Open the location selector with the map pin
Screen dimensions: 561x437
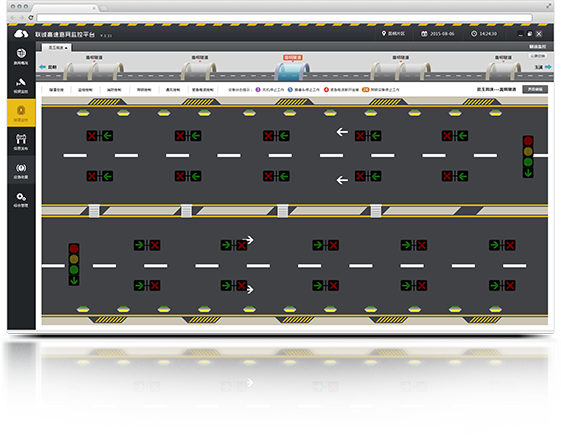(394, 34)
